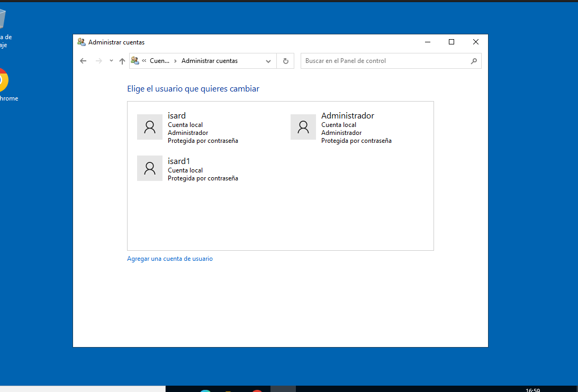Go up one level with up arrow
This screenshot has width=578, height=392.
coord(122,61)
